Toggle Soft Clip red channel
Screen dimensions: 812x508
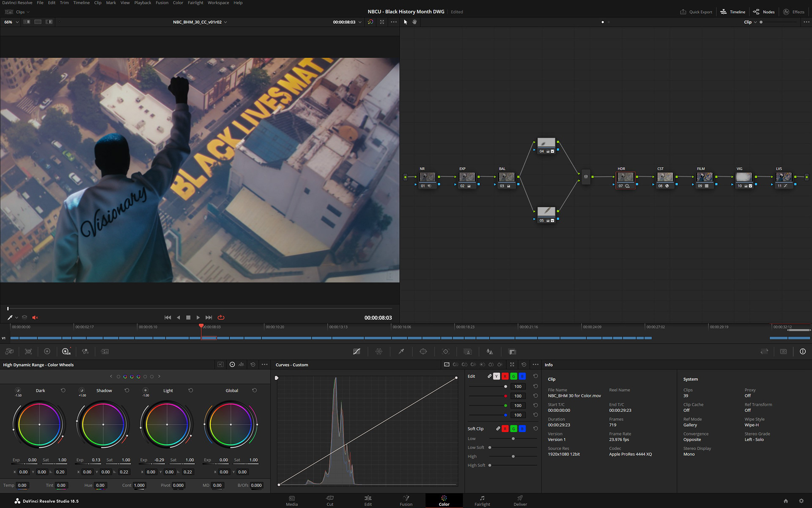(505, 429)
